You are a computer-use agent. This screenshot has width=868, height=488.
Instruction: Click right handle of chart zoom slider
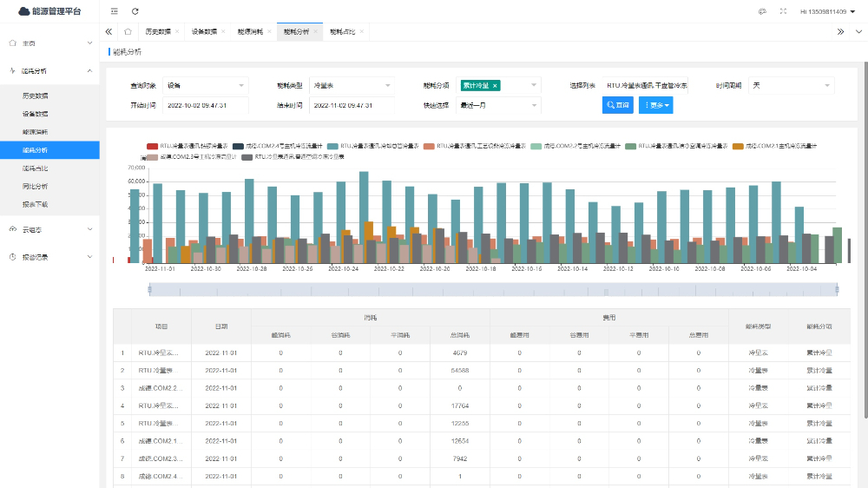point(837,289)
